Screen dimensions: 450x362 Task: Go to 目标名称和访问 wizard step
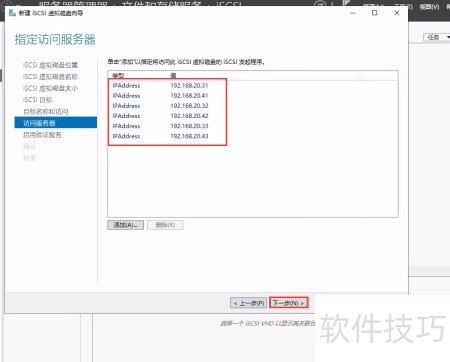tap(46, 112)
